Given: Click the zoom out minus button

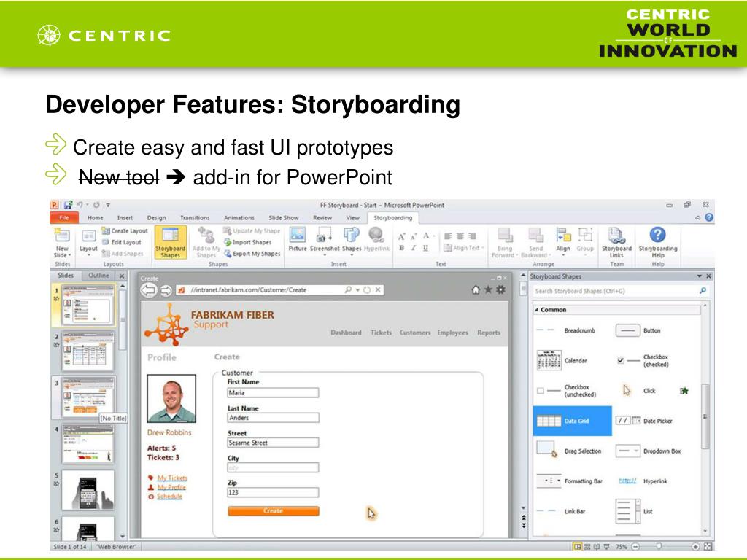Looking at the screenshot, I should coord(635,546).
